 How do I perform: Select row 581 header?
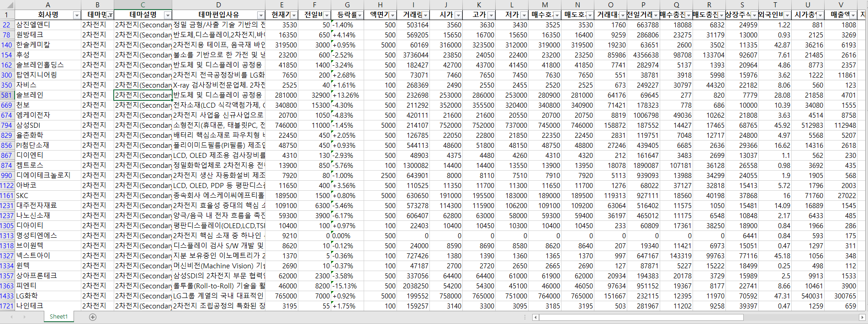[7, 95]
